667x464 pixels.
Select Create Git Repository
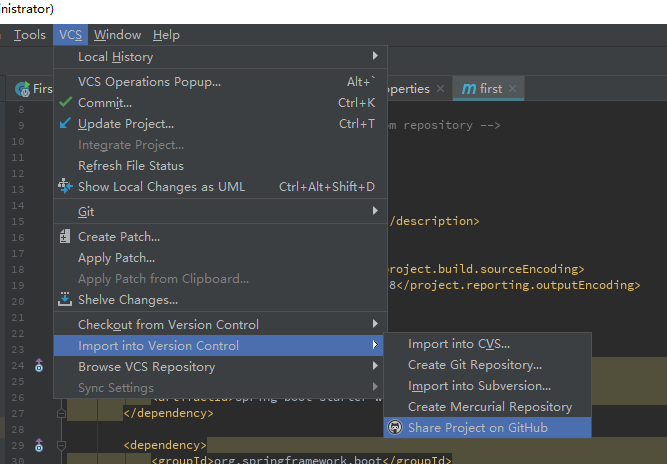click(x=487, y=364)
